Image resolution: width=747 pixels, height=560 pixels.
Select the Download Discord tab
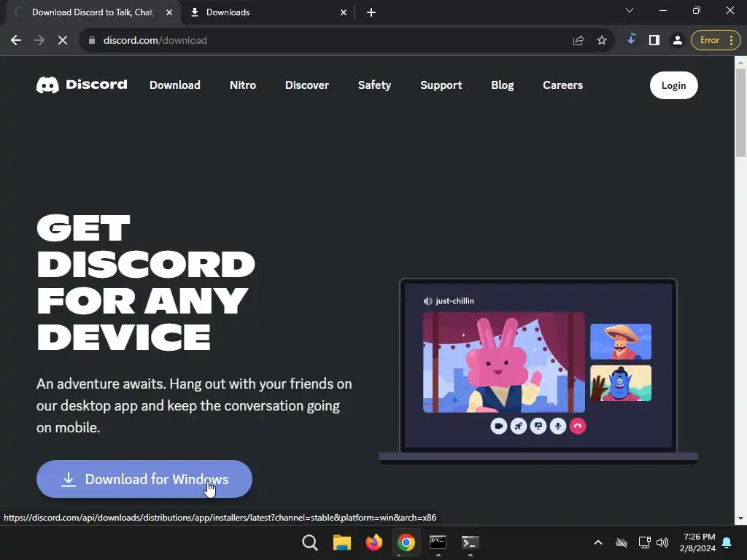(93, 12)
